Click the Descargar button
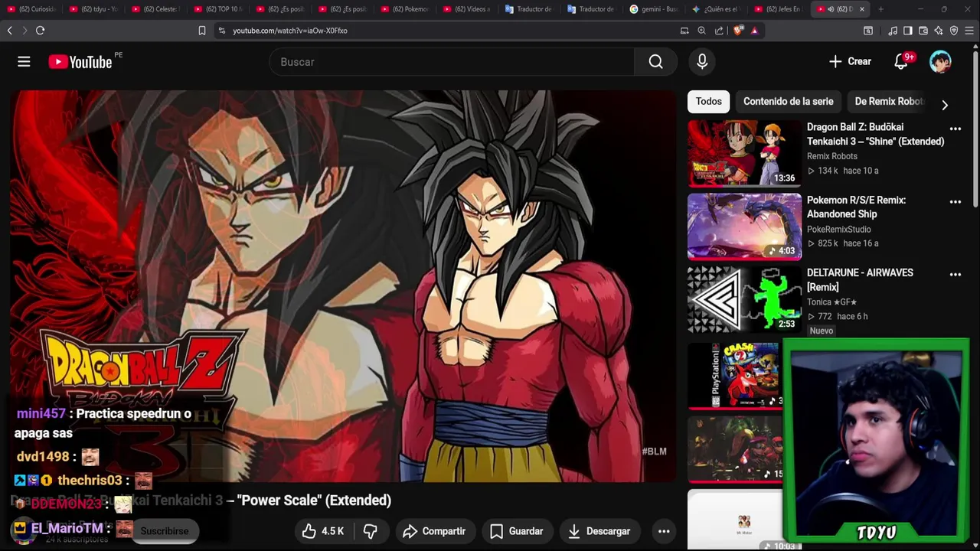Screen dimensions: 980x551 click(x=599, y=531)
